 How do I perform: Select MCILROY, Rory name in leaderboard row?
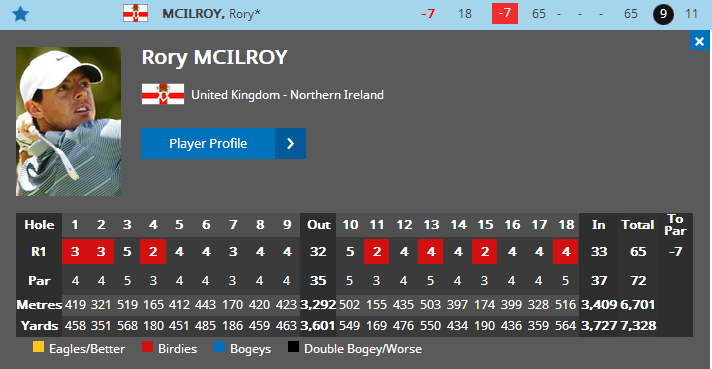pos(211,14)
